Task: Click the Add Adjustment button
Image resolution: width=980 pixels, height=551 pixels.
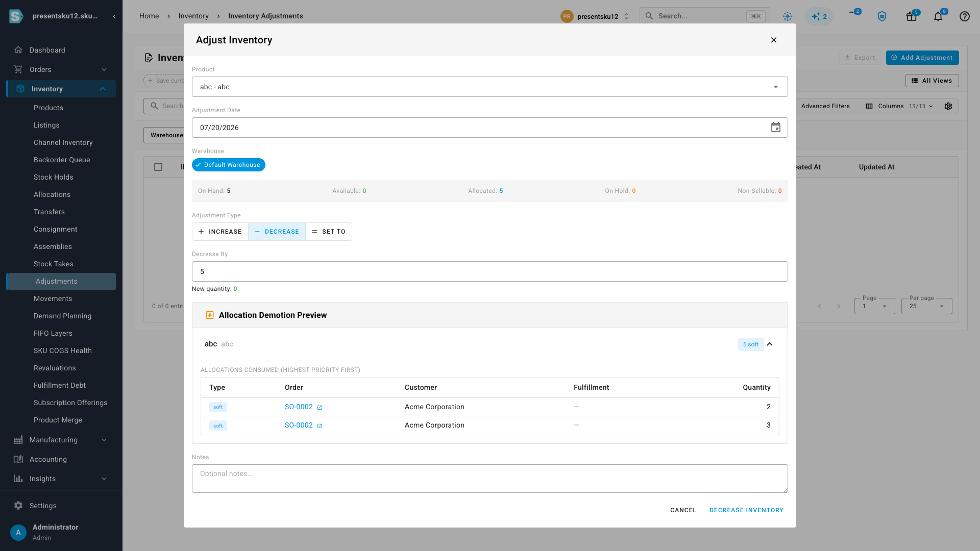Action: [922, 58]
